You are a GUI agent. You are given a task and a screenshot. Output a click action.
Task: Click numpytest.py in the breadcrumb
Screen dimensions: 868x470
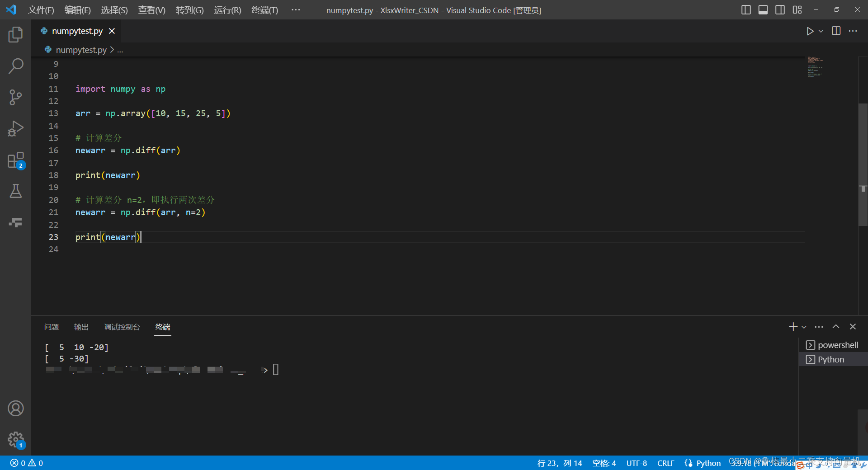[81, 50]
